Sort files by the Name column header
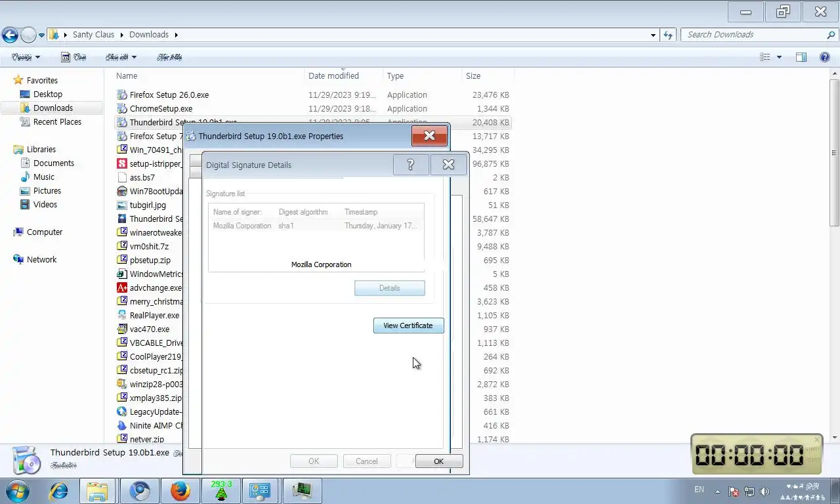 tap(127, 76)
